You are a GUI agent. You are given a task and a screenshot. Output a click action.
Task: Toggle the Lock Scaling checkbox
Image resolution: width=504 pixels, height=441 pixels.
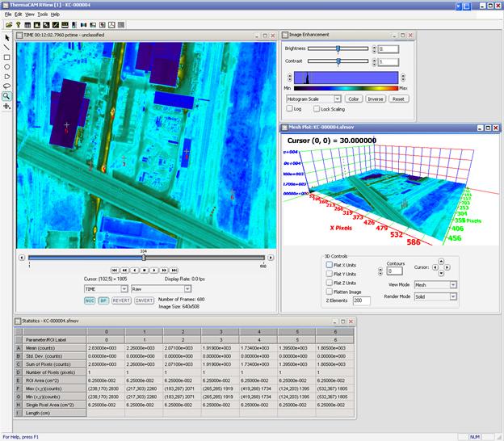pos(317,108)
